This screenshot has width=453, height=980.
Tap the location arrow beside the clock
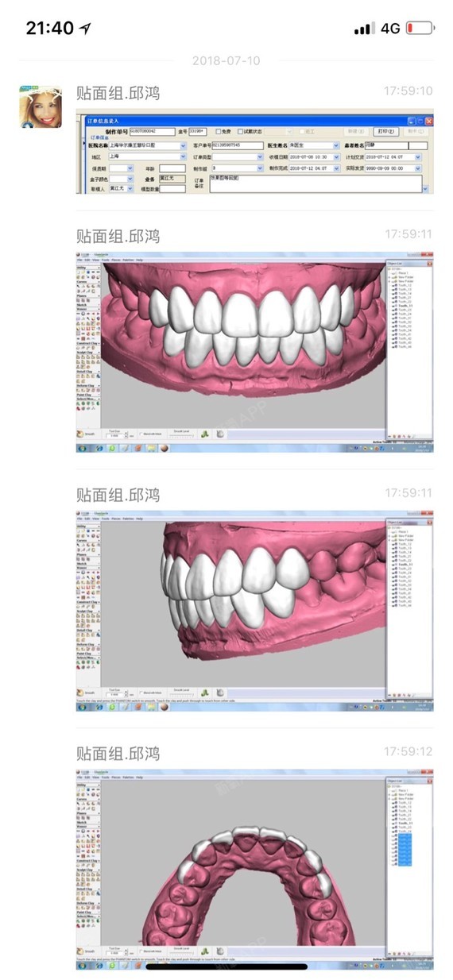86,28
